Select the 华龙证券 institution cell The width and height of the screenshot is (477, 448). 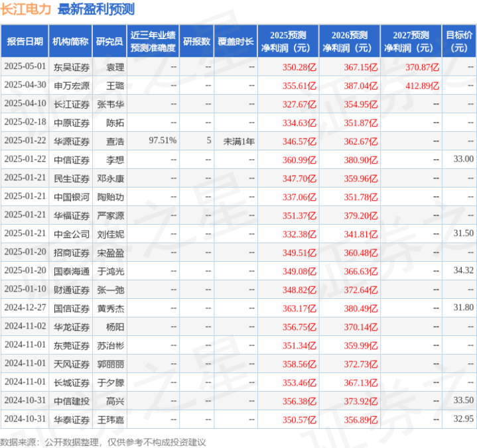click(72, 327)
